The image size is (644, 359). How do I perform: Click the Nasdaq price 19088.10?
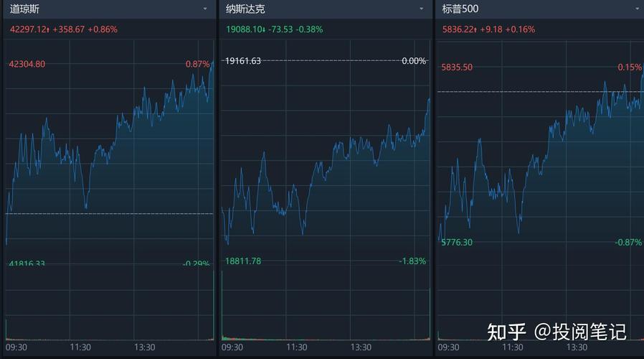click(244, 29)
